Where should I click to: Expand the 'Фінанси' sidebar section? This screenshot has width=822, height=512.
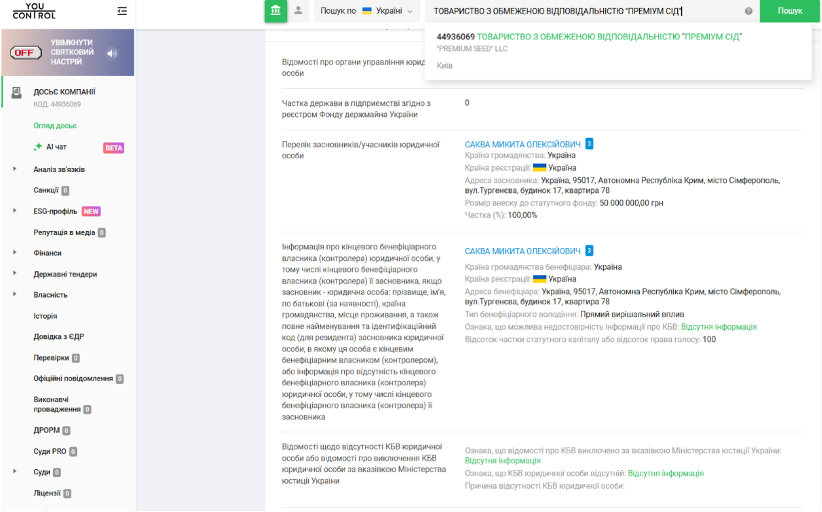[15, 253]
